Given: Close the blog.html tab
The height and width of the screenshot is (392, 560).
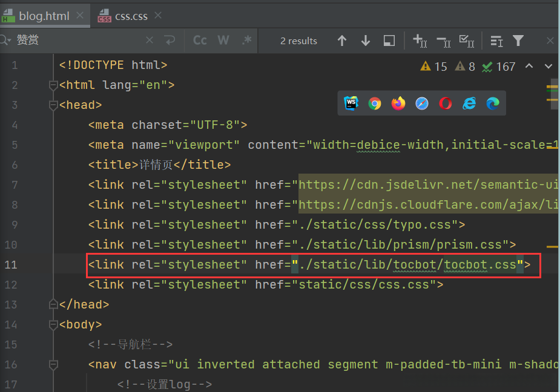Looking at the screenshot, I should pyautogui.click(x=80, y=15).
